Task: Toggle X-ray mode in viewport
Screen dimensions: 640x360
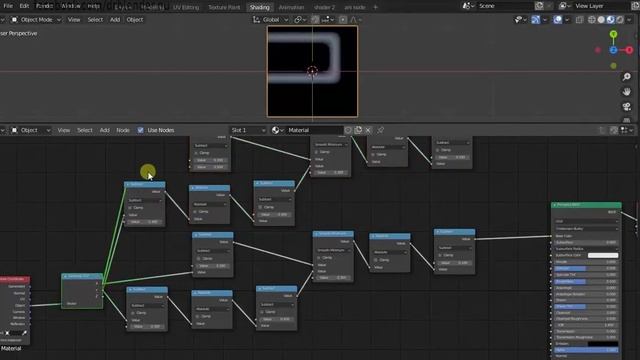Action: 580,20
